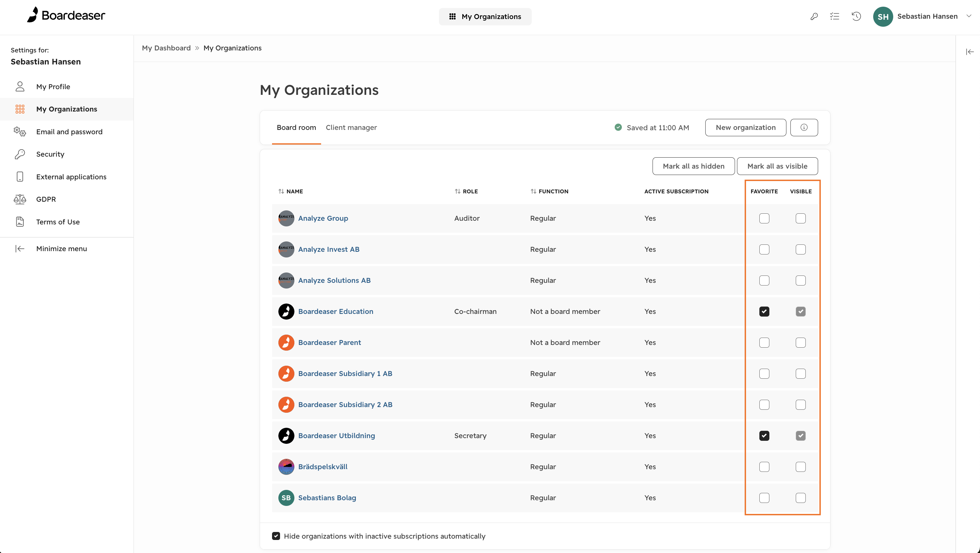The height and width of the screenshot is (553, 980).
Task: Mark Brädspelskväll as favorite
Action: [764, 467]
